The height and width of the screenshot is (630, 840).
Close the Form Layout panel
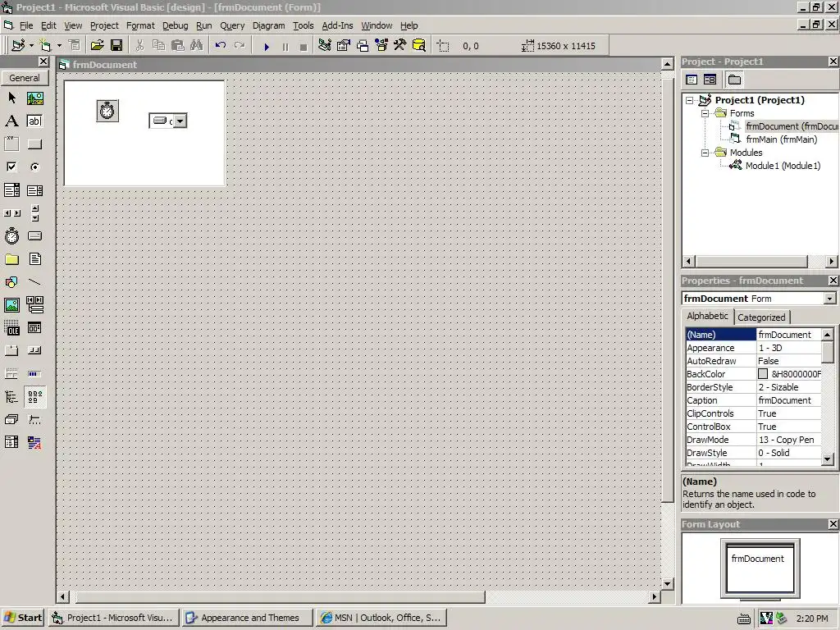click(x=833, y=524)
